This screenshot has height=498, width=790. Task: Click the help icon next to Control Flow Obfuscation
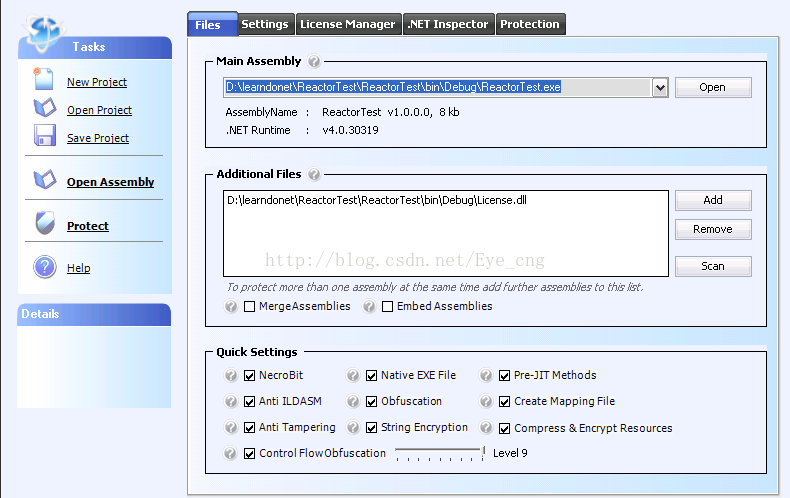coord(230,453)
